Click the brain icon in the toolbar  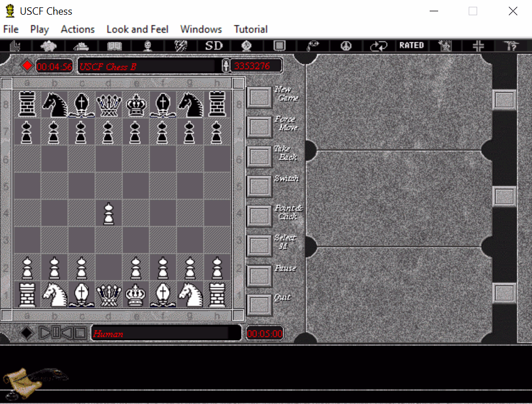click(x=48, y=45)
